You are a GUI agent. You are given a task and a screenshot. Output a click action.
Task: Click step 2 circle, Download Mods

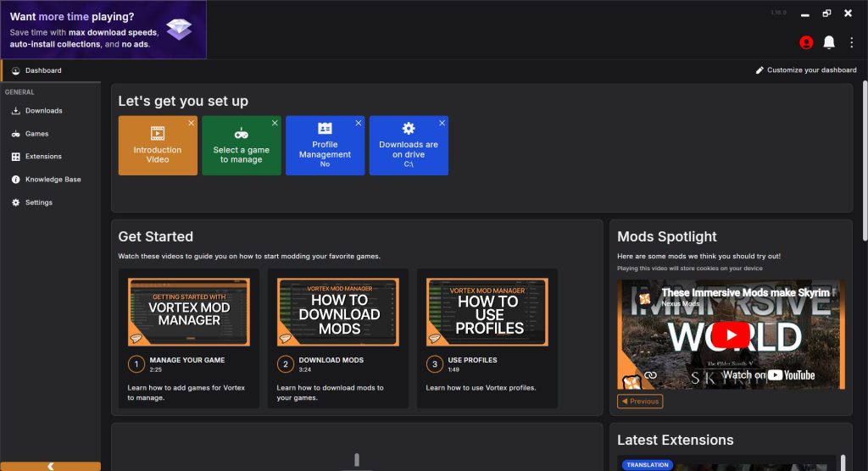[x=286, y=364]
